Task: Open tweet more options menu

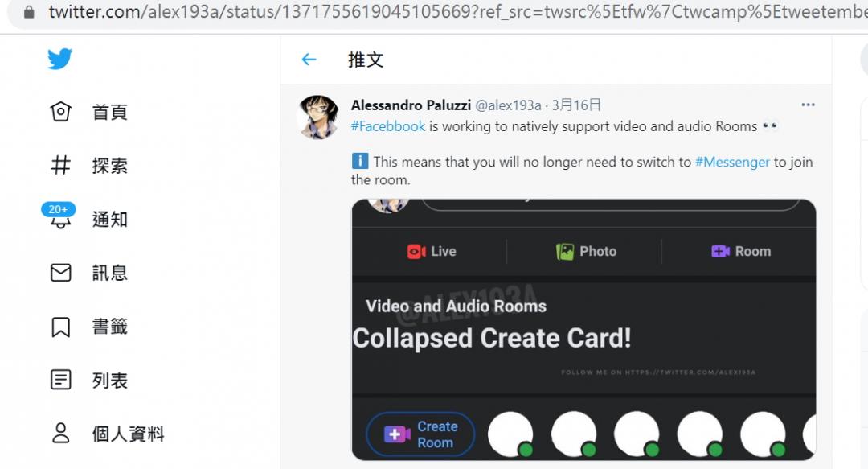Action: [808, 105]
